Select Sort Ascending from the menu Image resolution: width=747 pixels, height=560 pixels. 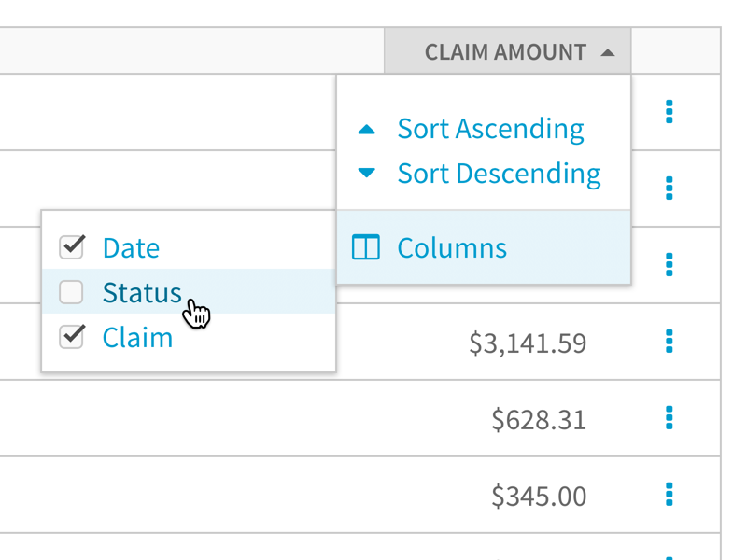click(491, 128)
